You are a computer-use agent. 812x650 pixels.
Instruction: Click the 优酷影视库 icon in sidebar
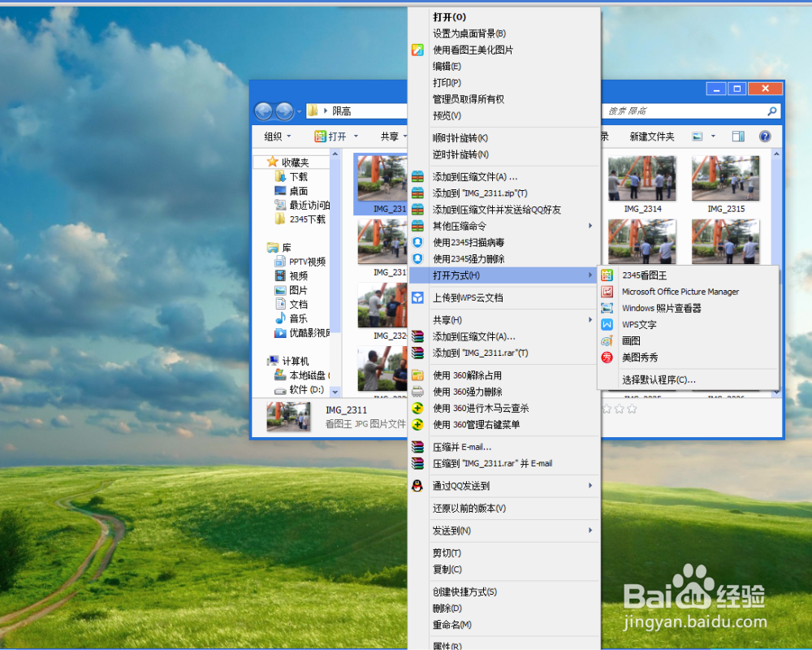coord(280,333)
